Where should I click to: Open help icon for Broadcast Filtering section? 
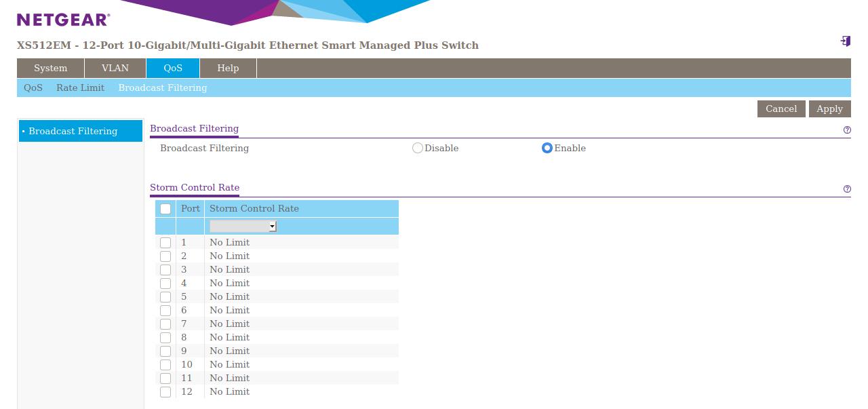coord(847,130)
